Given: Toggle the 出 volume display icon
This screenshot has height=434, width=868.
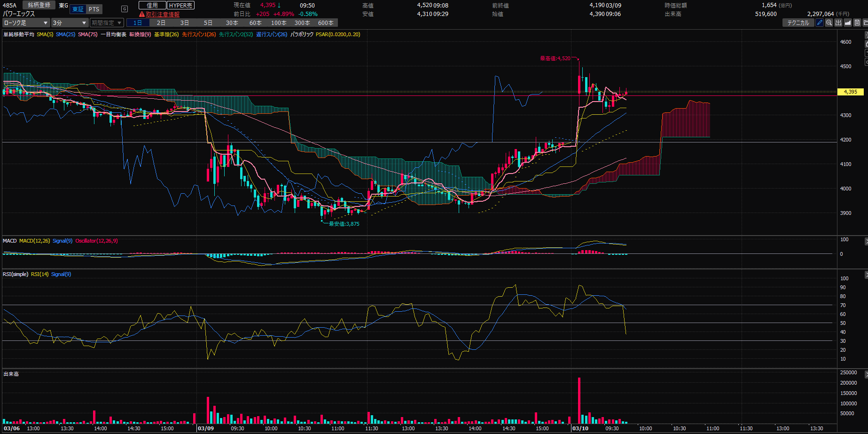Looking at the screenshot, I should 838,23.
